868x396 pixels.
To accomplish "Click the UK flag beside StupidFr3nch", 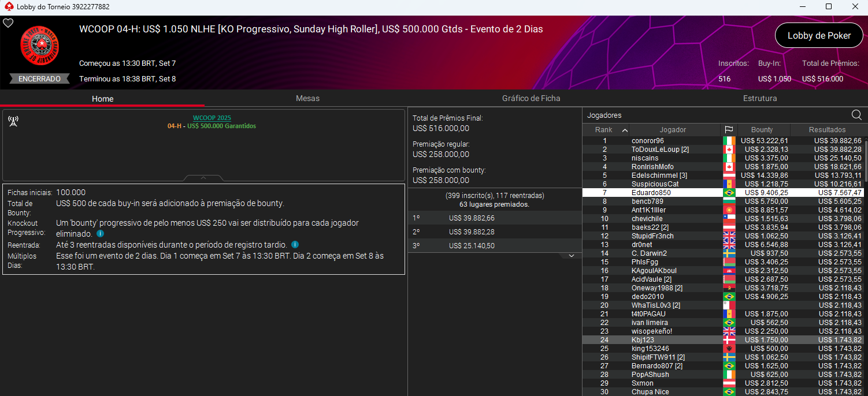I will (x=729, y=236).
